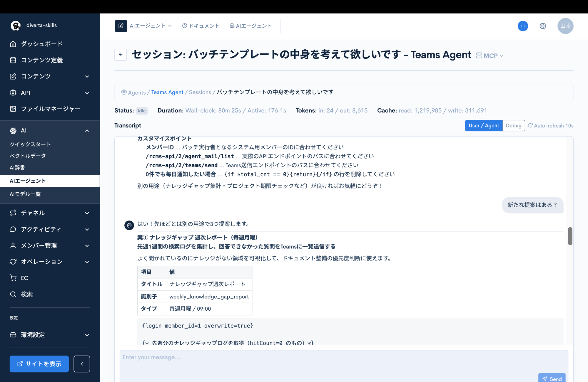
Task: Click the top bar edit square icon
Action: [x=121, y=26]
